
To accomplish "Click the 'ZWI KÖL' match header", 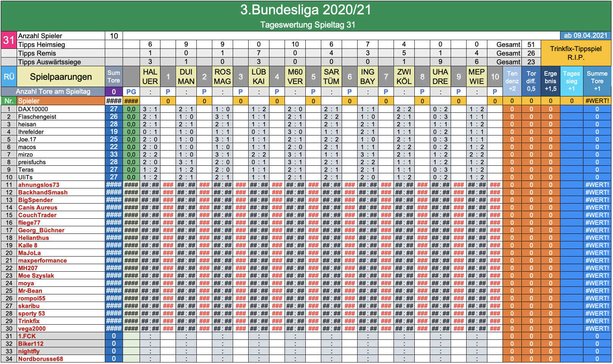I will pos(404,77).
